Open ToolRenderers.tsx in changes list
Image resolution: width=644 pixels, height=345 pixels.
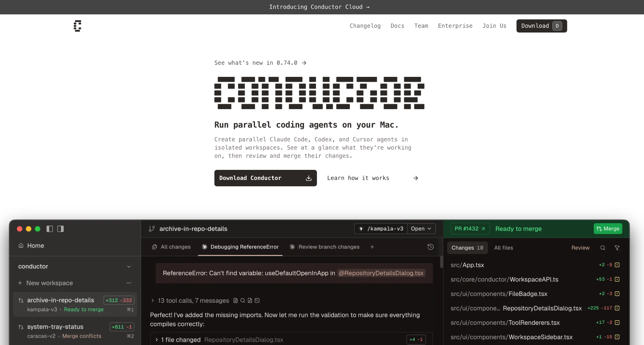pos(505,322)
